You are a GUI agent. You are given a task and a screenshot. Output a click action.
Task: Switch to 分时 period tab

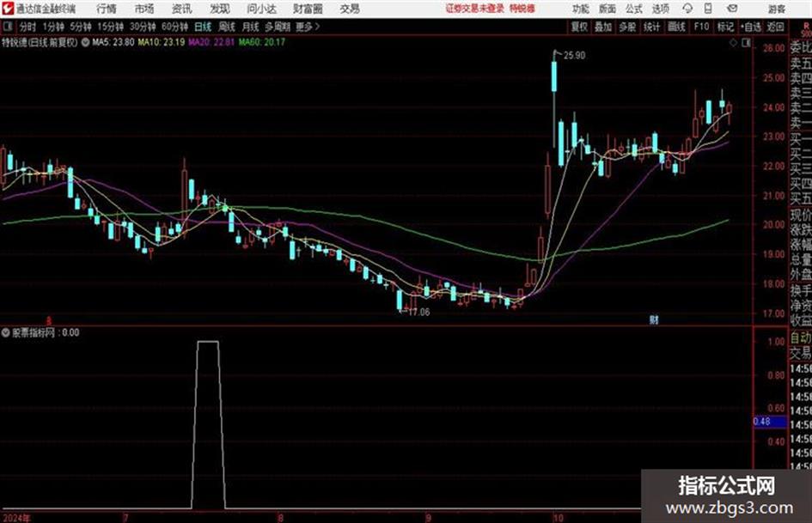(27, 27)
